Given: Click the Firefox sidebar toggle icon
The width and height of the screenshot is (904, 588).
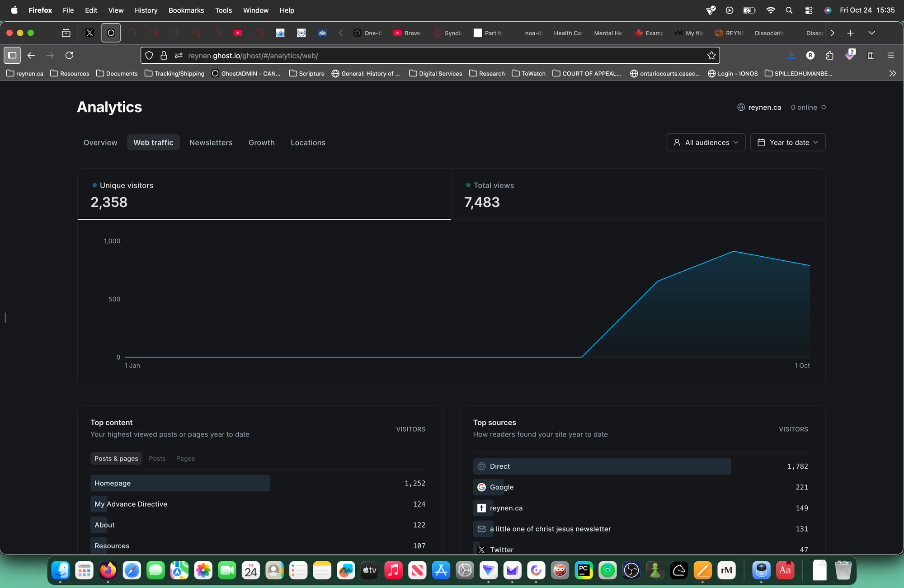Looking at the screenshot, I should coord(12,55).
